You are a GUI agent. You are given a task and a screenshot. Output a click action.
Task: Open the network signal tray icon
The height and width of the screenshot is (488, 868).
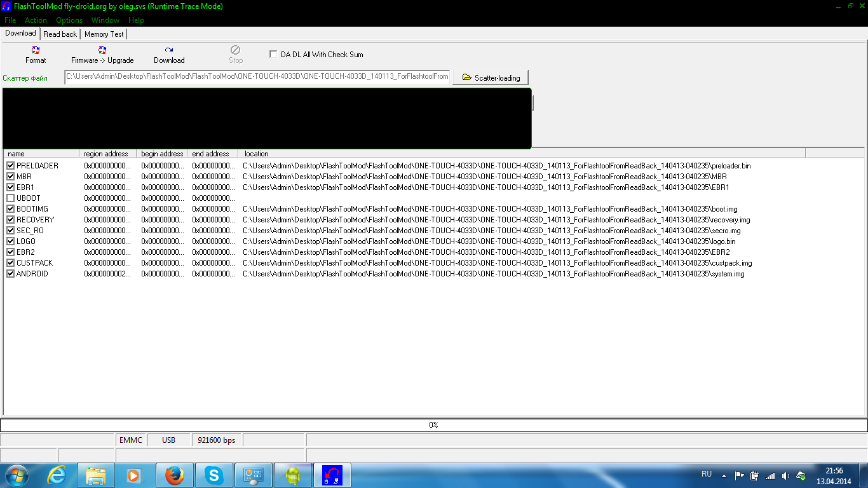pos(770,475)
